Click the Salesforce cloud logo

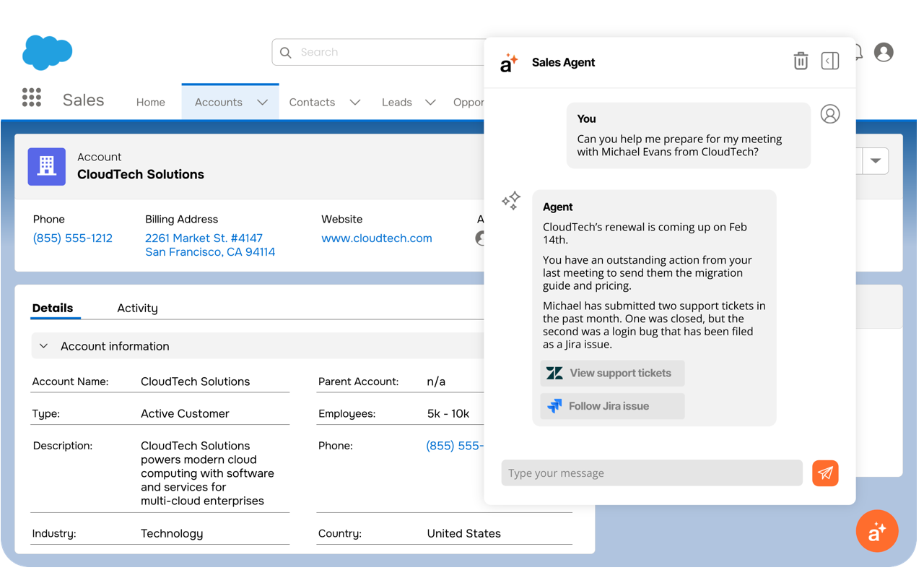tap(48, 52)
